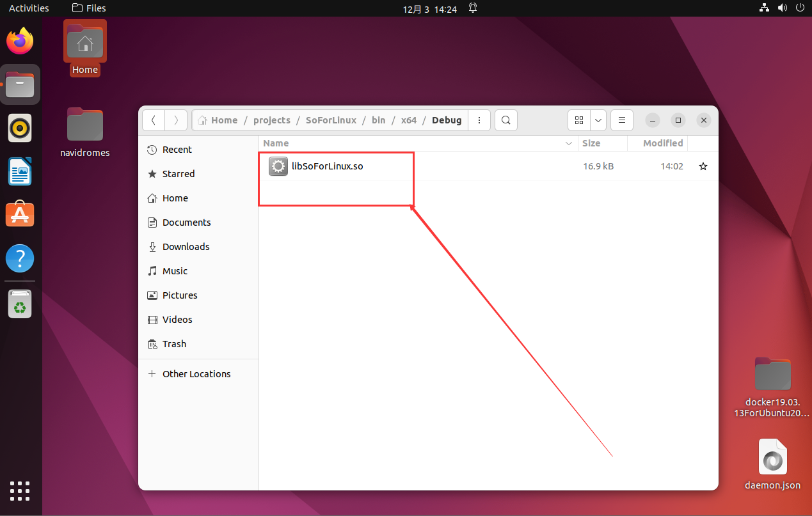The image size is (812, 516).
Task: Open the hamburger main menu
Action: coord(622,120)
